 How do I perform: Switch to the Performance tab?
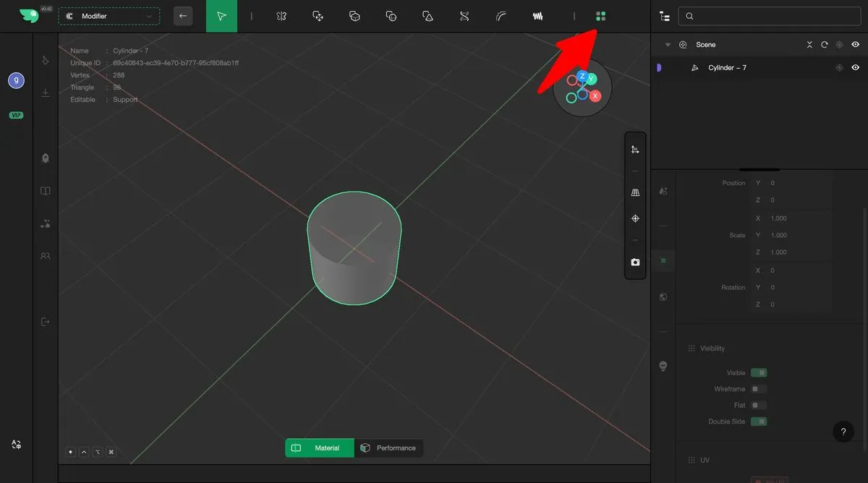coord(388,448)
